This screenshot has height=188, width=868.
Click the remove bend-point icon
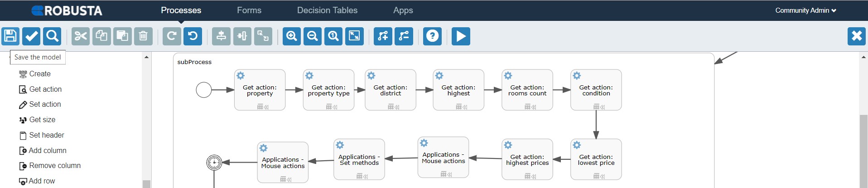[404, 36]
